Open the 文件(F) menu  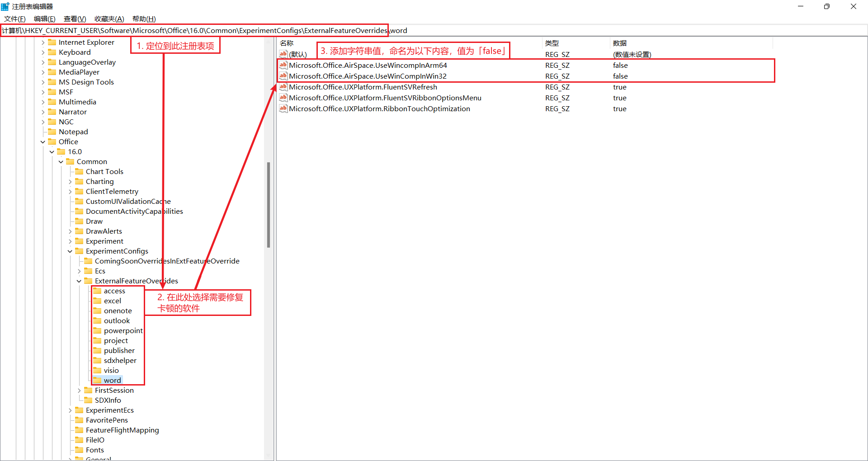(15, 19)
